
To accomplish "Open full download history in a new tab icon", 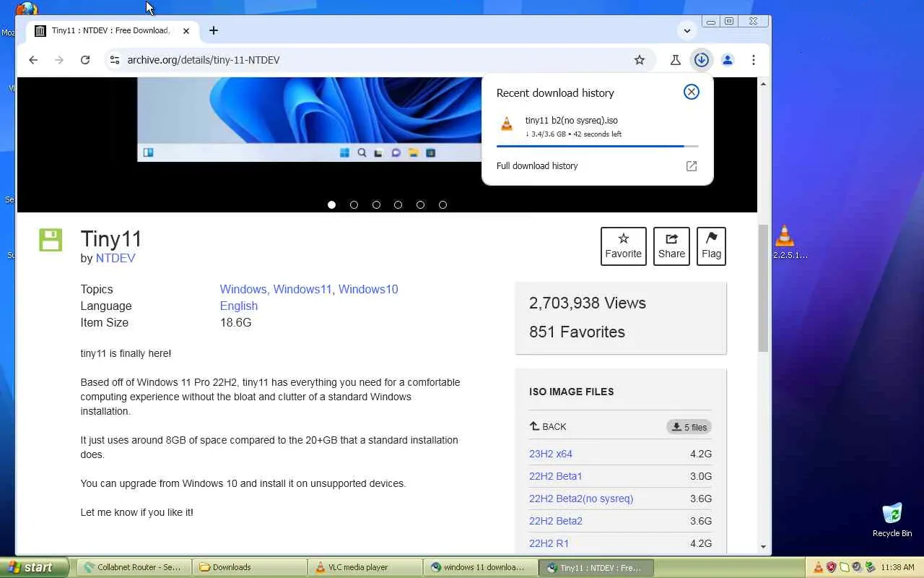I will pos(692,166).
